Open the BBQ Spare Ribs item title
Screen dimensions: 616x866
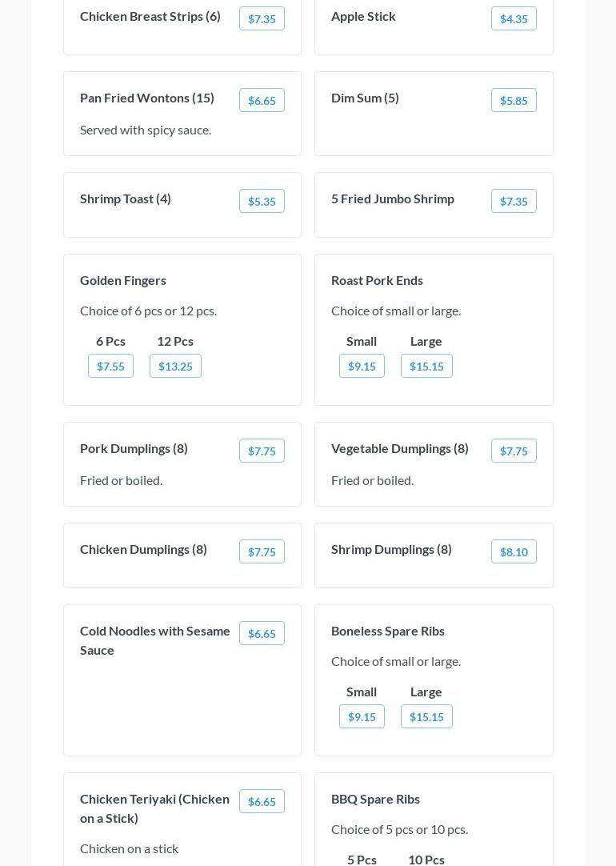coord(375,799)
